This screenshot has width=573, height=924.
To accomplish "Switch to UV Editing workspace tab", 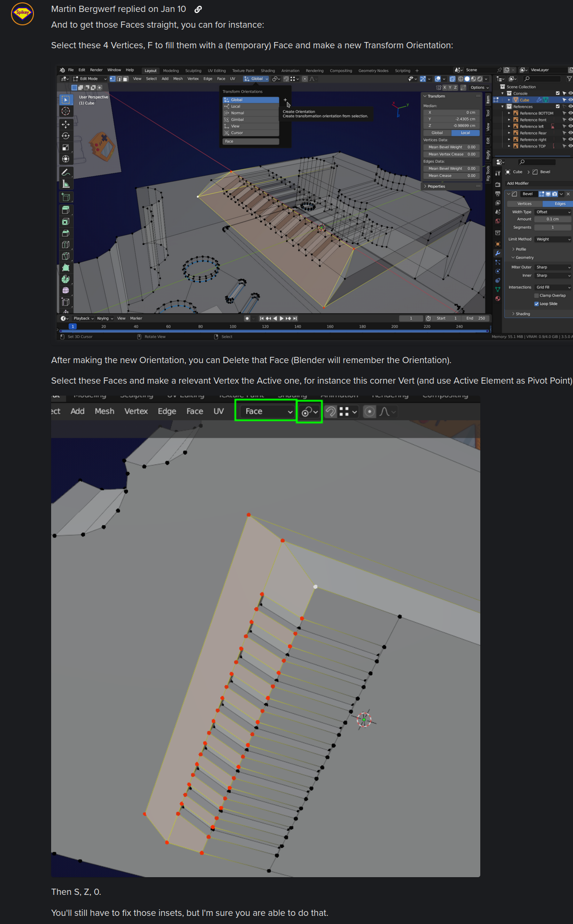I will pos(216,71).
